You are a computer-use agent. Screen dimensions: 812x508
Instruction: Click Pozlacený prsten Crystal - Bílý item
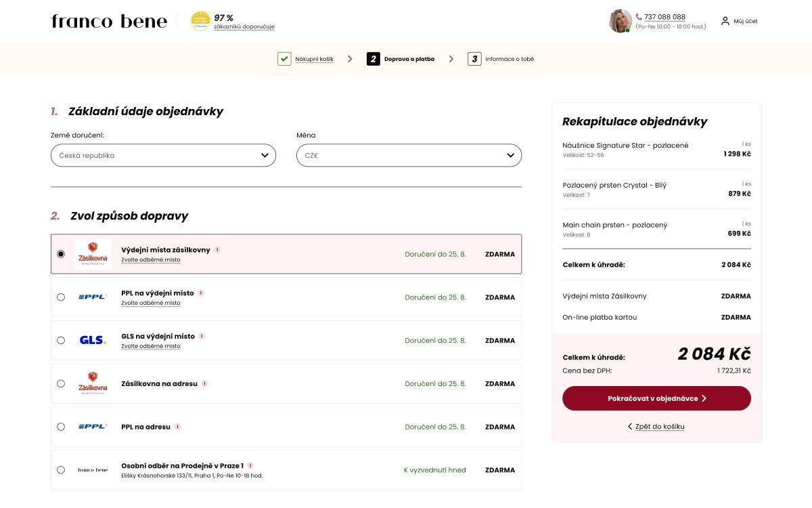(x=614, y=185)
